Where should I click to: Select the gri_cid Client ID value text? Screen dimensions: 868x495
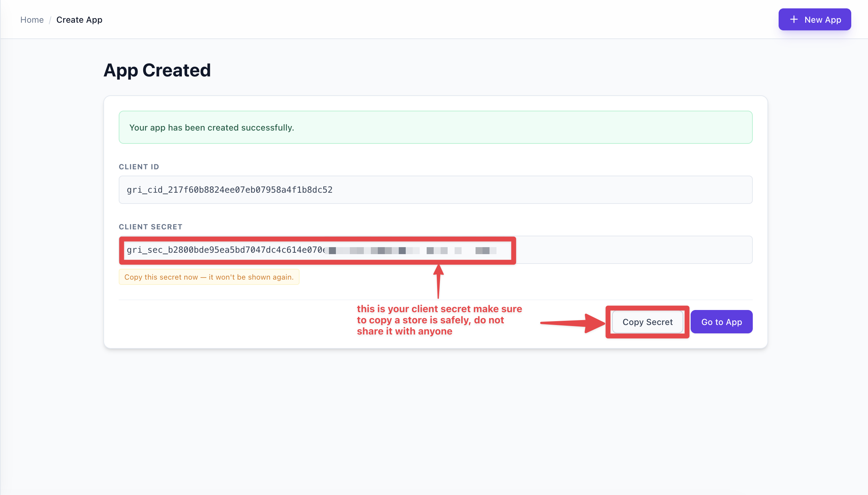click(229, 190)
